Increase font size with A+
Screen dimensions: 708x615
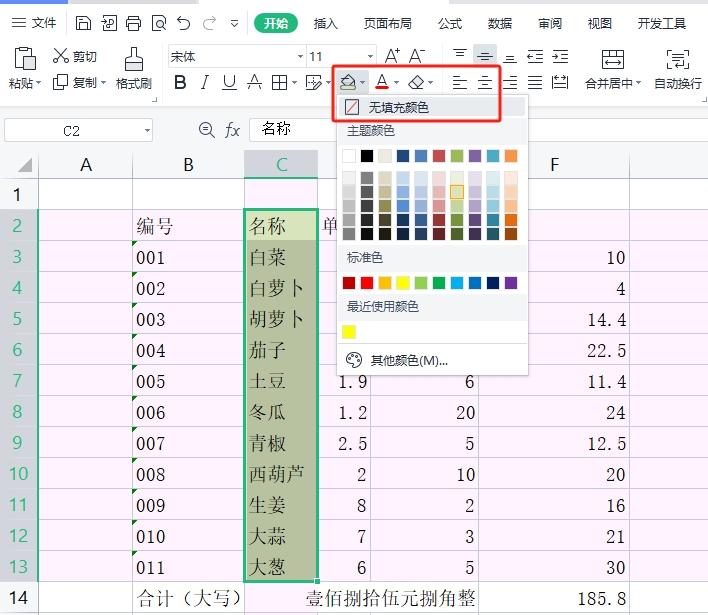392,56
